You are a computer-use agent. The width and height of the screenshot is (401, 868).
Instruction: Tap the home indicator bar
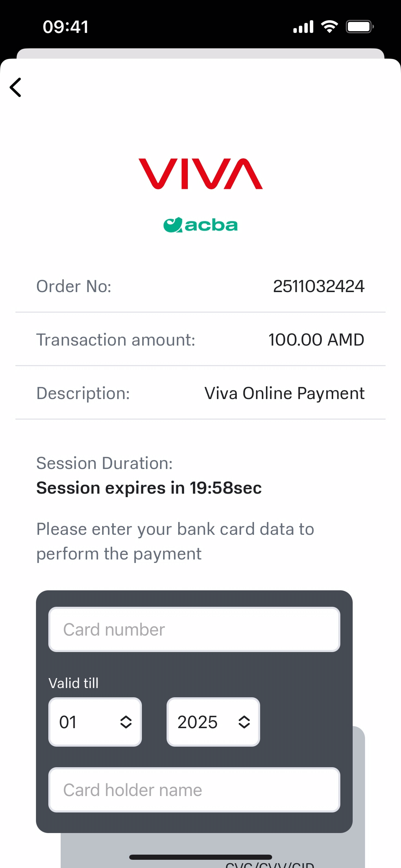[x=200, y=857]
